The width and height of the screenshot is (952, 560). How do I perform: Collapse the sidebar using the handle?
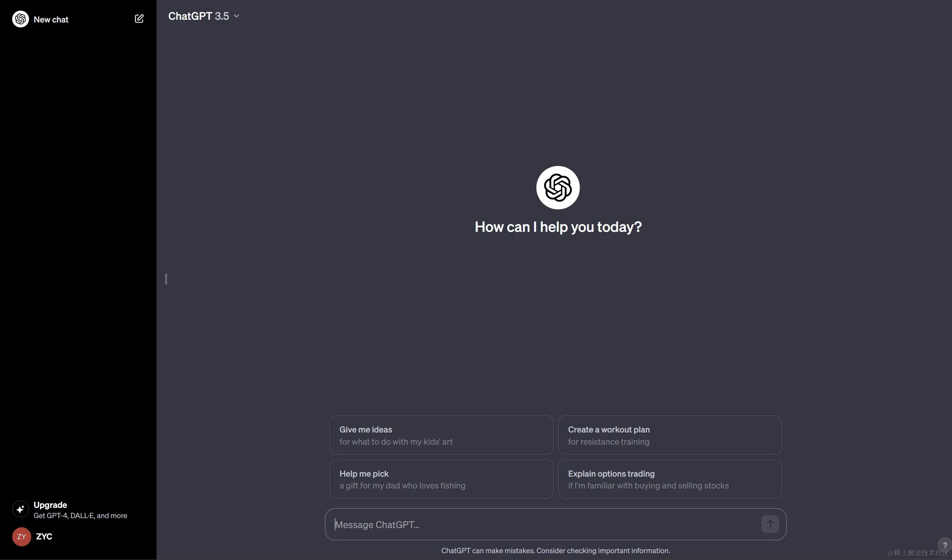point(166,279)
